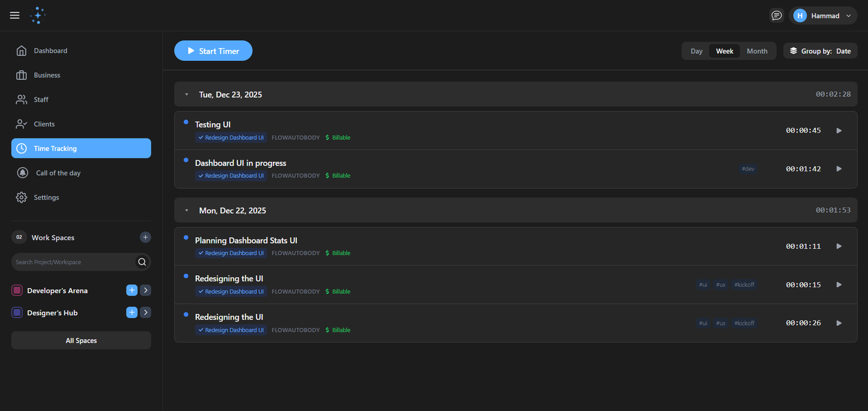868x411 pixels.
Task: Go to Clients in the sidebar
Action: pyautogui.click(x=44, y=124)
